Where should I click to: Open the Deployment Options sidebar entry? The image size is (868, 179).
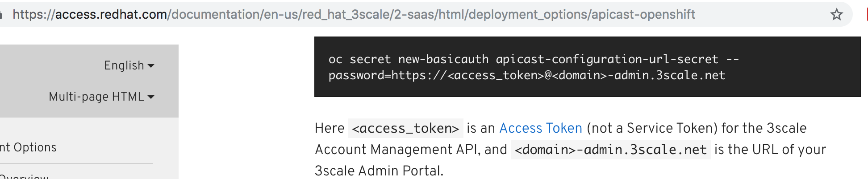click(x=29, y=147)
